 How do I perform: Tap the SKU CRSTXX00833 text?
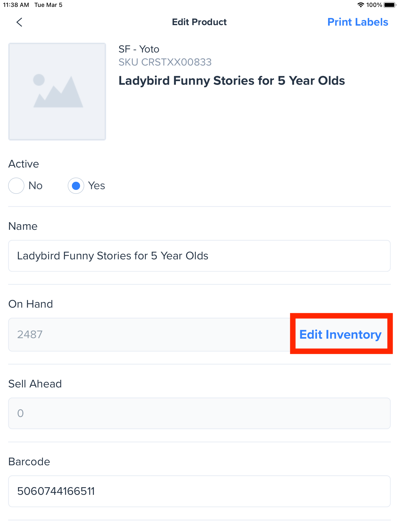click(x=165, y=62)
